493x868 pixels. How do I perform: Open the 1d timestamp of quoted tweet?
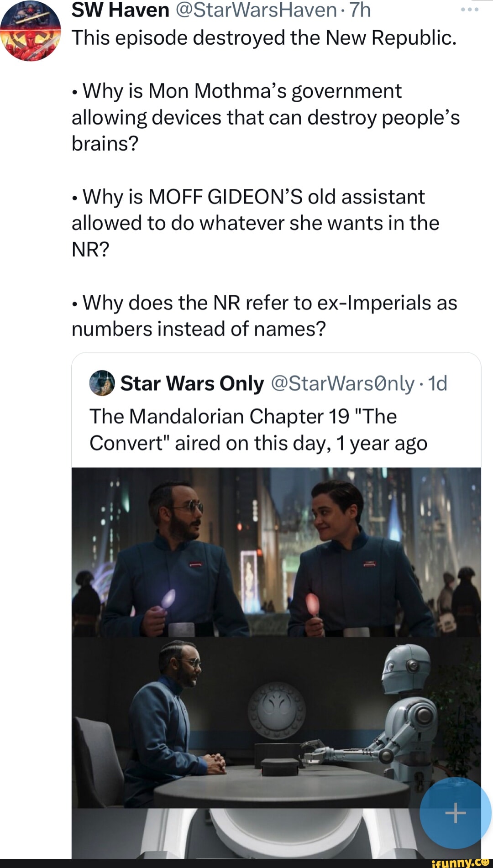click(438, 383)
